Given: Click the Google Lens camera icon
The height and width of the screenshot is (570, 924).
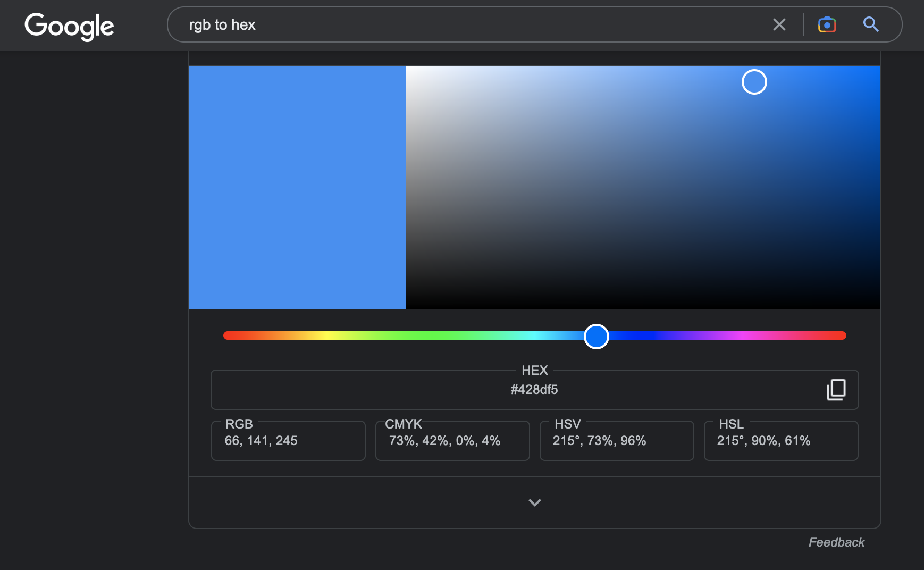Looking at the screenshot, I should (827, 24).
